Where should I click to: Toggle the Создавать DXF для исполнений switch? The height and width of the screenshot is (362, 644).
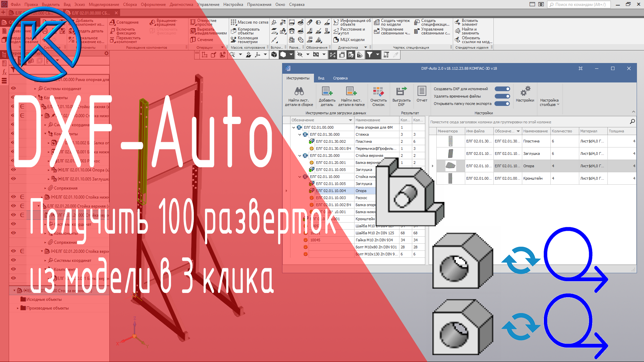point(502,89)
